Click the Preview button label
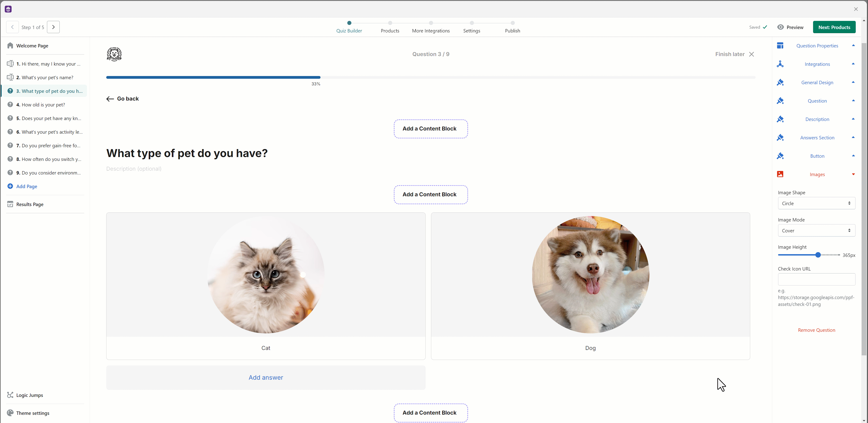Screen dimensions: 868x423 [x=795, y=27]
